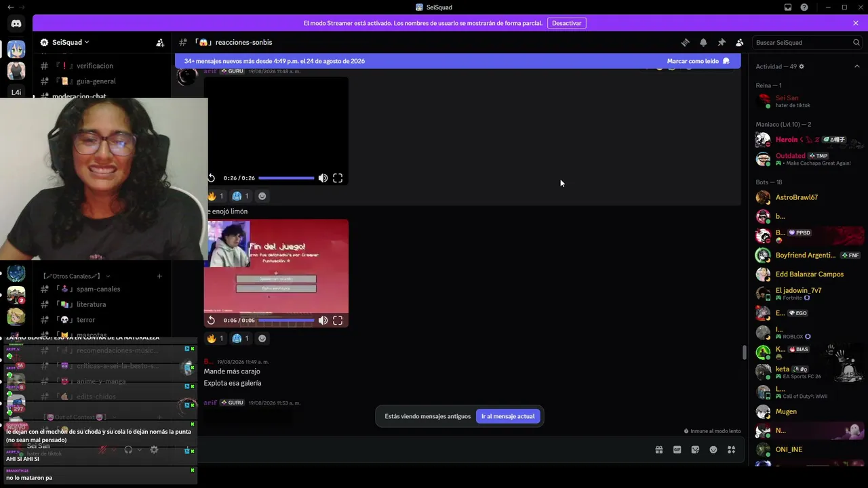Screen dimensions: 868x488
Task: Add channel to Otros Canales category
Action: click(159, 276)
